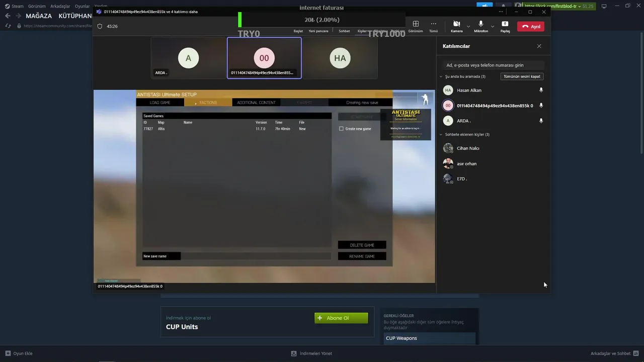
Task: Toggle the microphone icon beside 0111404748494p49ez94v438en855k
Action: coord(541,106)
